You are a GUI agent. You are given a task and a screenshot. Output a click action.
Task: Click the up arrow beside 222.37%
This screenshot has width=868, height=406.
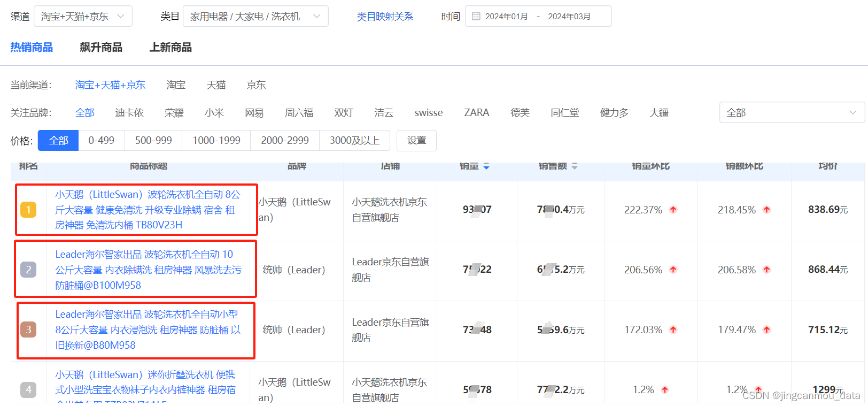coord(673,210)
